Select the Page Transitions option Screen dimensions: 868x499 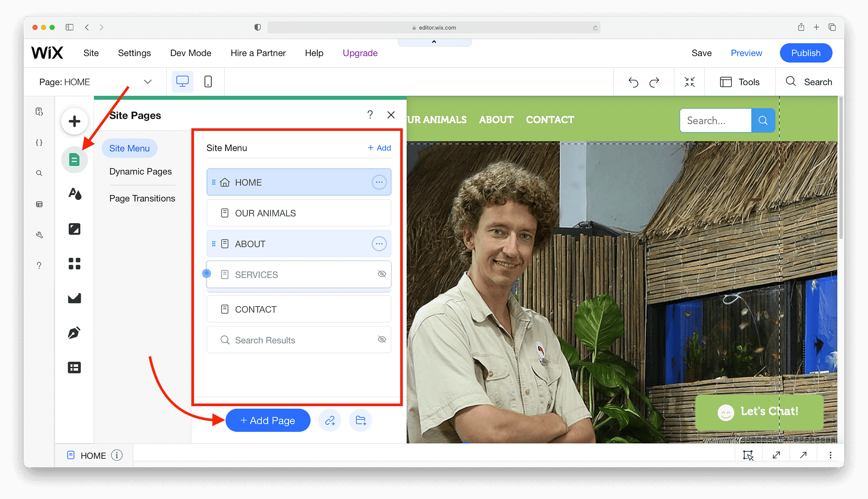click(142, 197)
